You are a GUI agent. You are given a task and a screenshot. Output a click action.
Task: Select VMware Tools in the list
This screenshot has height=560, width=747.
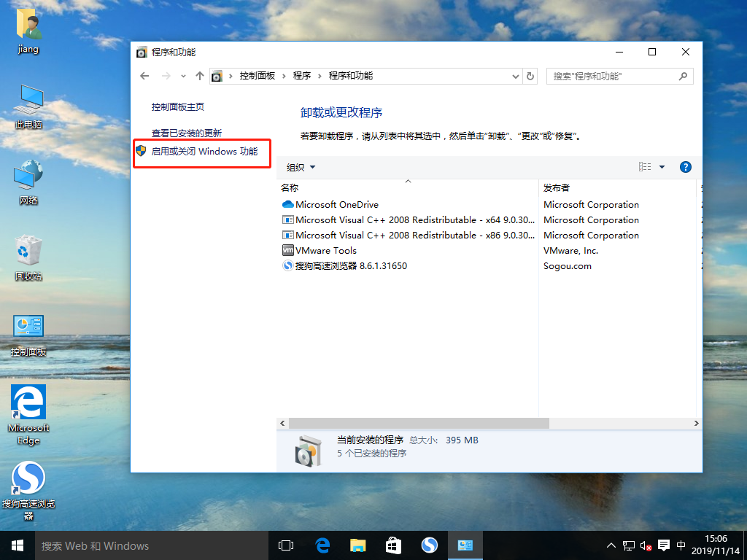coord(320,251)
